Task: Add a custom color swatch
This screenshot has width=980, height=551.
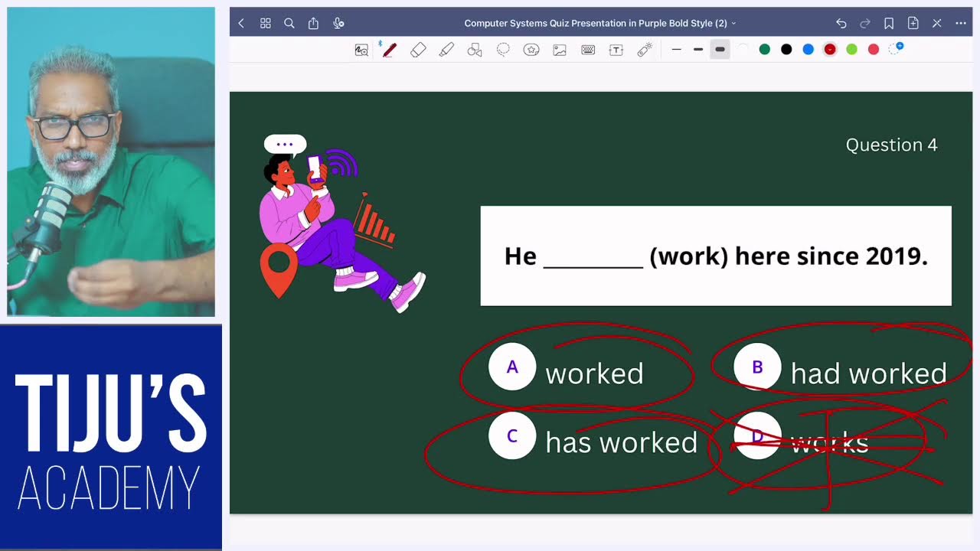Action: click(896, 49)
